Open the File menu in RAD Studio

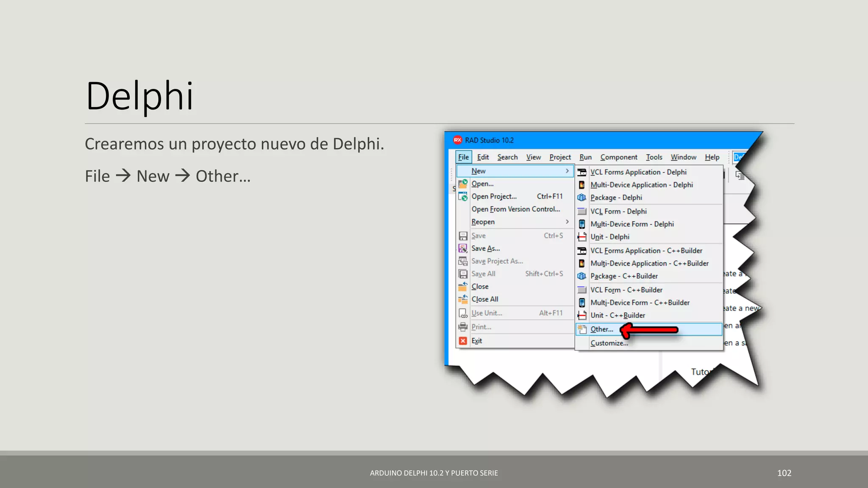463,157
